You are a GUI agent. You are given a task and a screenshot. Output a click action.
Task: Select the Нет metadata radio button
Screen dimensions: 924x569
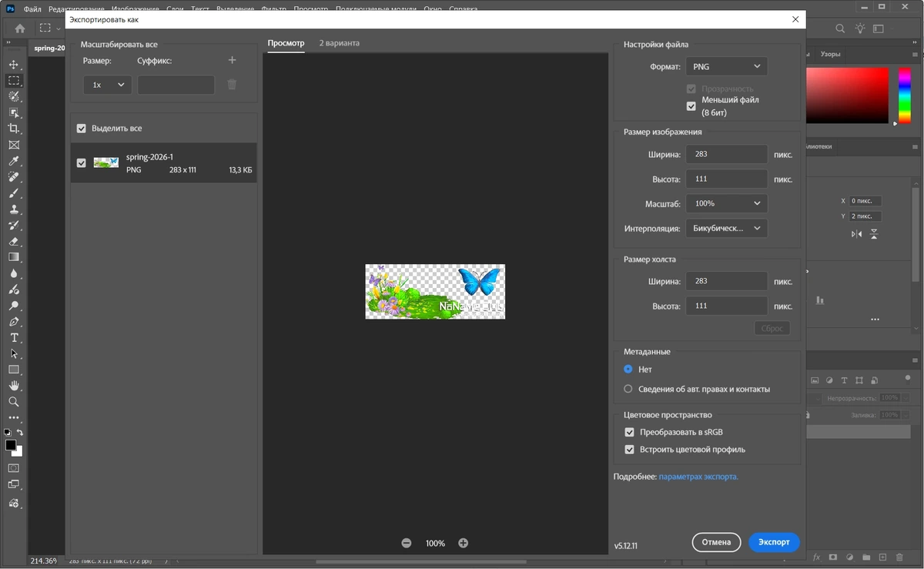tap(628, 370)
